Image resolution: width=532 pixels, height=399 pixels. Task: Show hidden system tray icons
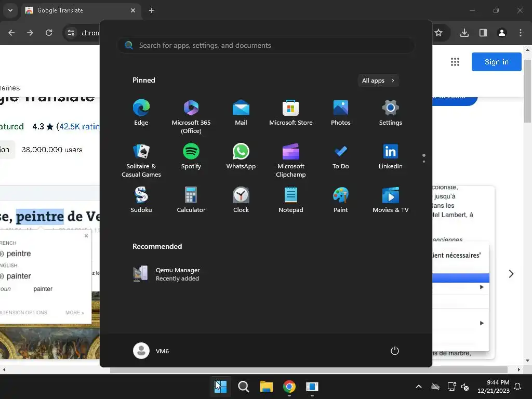[419, 387]
